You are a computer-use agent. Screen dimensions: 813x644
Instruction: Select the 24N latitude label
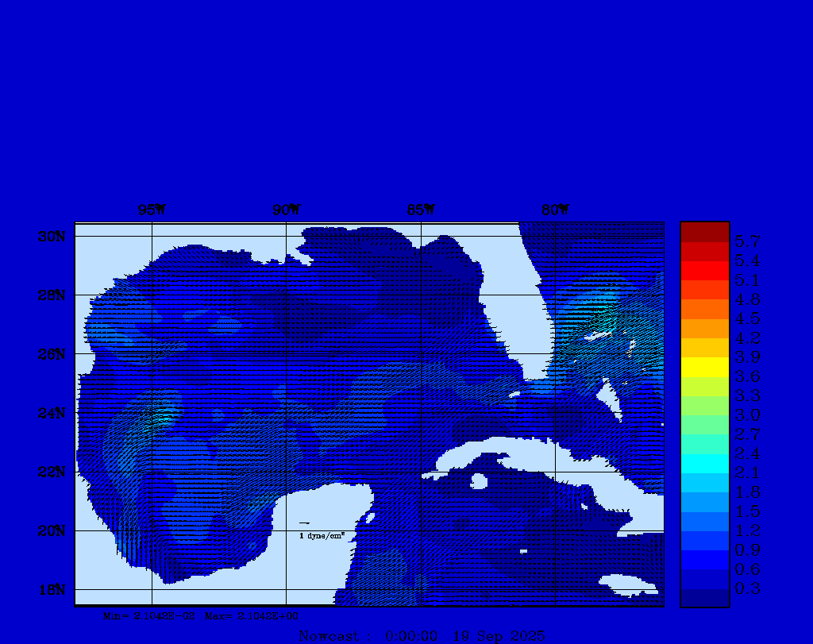point(50,413)
